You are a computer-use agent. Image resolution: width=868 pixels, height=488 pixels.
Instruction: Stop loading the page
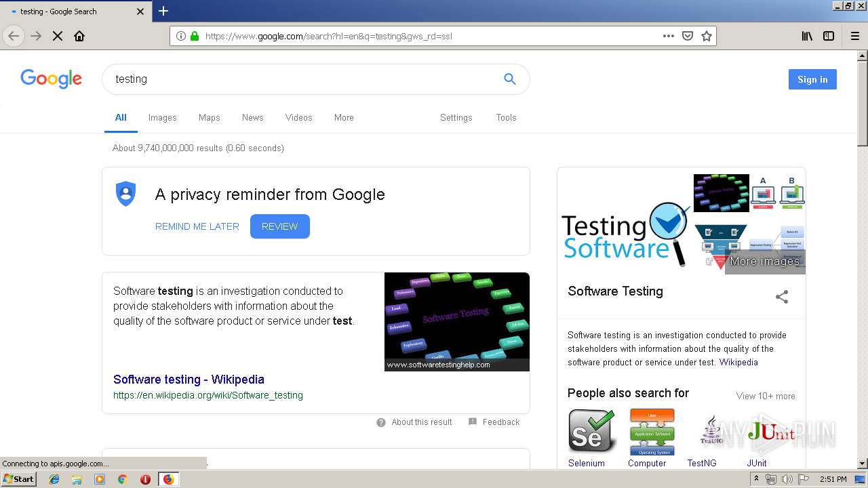(x=58, y=36)
